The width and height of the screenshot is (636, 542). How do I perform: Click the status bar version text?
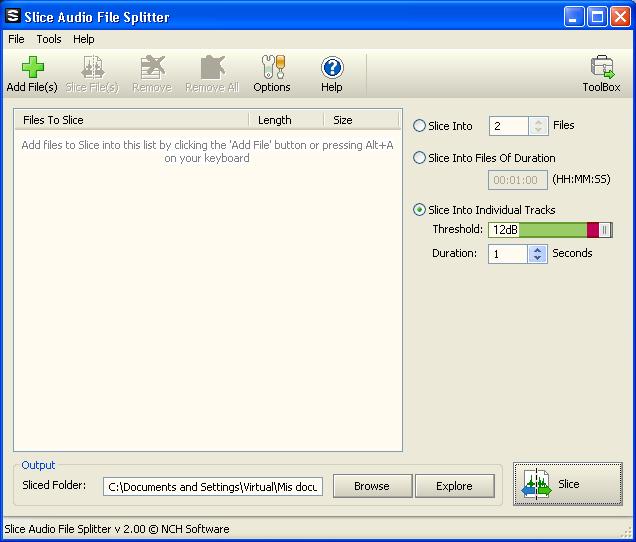click(x=117, y=529)
